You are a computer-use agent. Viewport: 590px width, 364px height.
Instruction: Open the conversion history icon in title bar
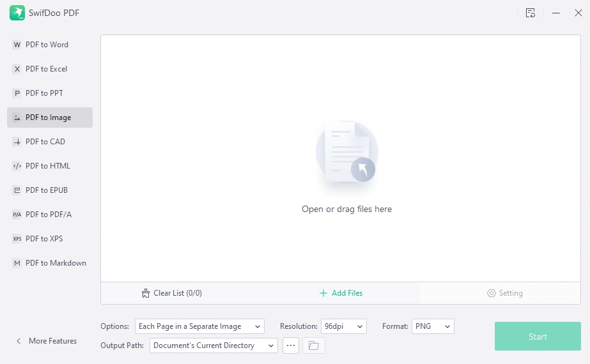tap(531, 13)
